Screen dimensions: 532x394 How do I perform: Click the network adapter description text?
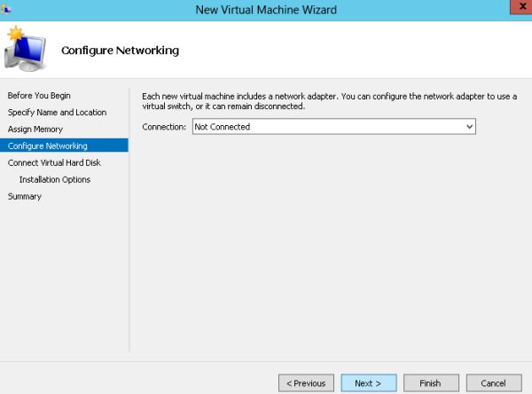(x=328, y=100)
